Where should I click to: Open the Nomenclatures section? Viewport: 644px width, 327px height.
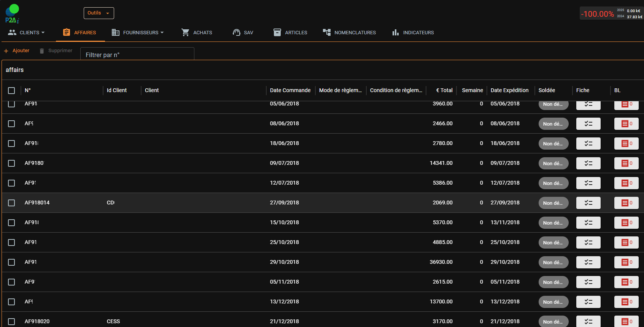(350, 32)
